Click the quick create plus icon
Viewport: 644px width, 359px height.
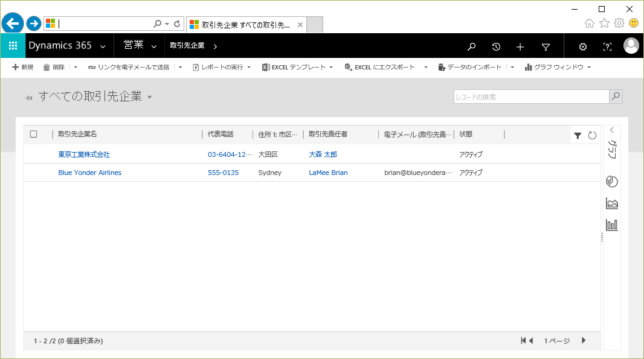520,47
